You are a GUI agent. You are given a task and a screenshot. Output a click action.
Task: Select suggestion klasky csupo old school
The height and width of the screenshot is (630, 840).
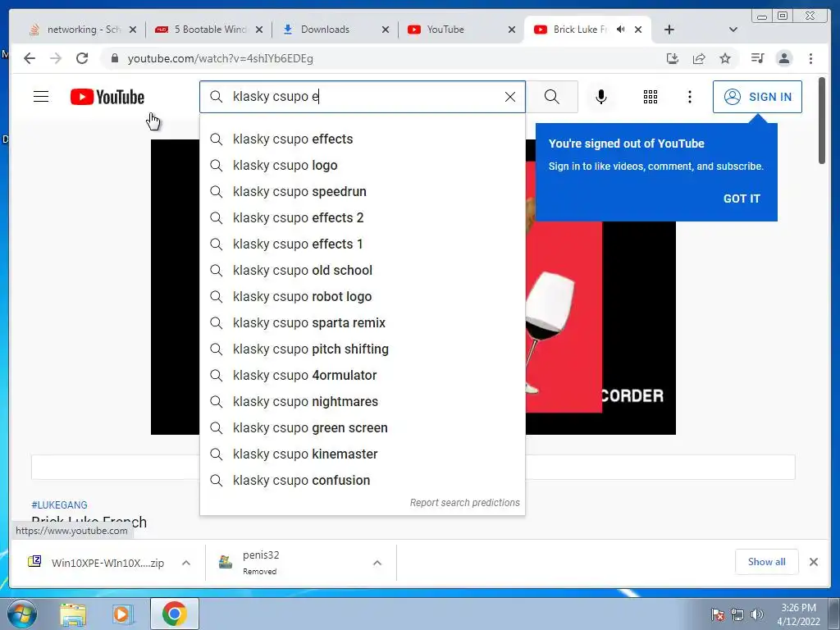pos(362,271)
